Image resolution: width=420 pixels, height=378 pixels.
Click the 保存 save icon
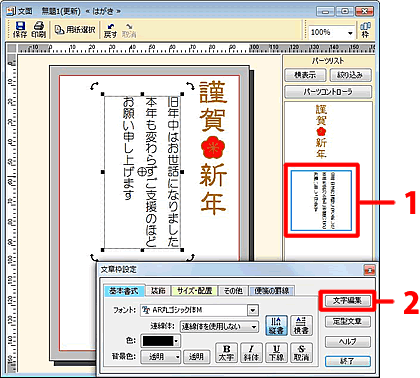(20, 30)
